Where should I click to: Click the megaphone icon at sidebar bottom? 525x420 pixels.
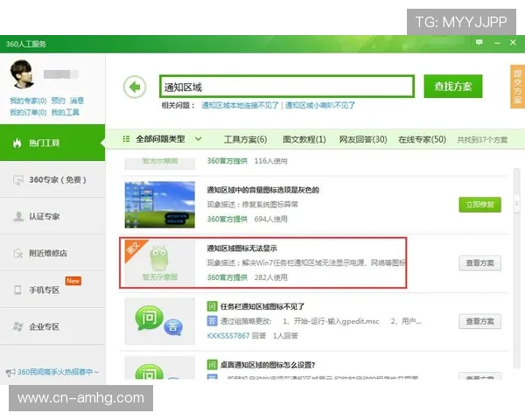pyautogui.click(x=10, y=372)
